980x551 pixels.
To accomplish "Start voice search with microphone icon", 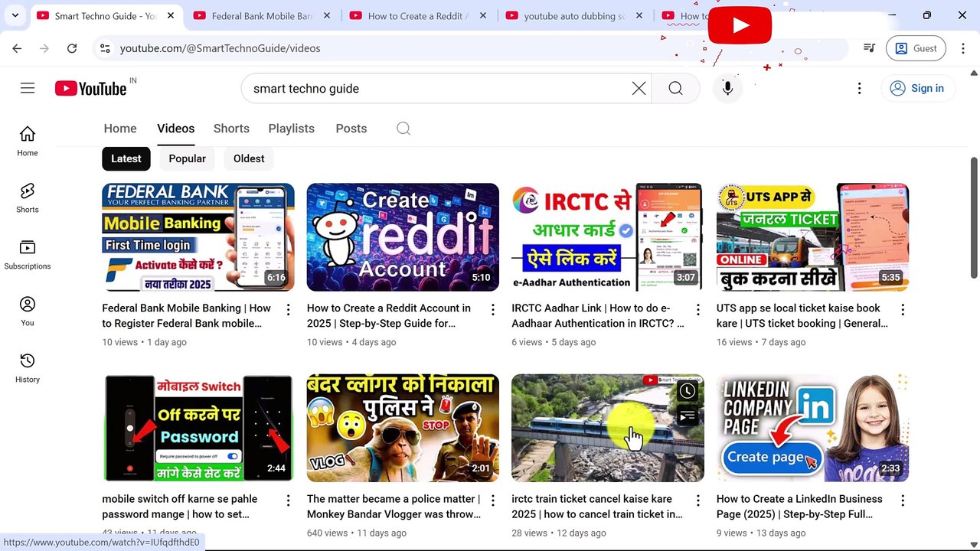I will point(727,89).
